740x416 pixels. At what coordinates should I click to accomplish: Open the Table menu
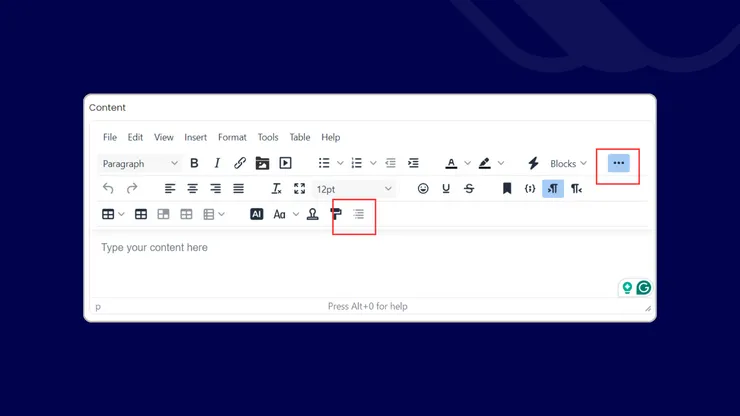pos(300,137)
